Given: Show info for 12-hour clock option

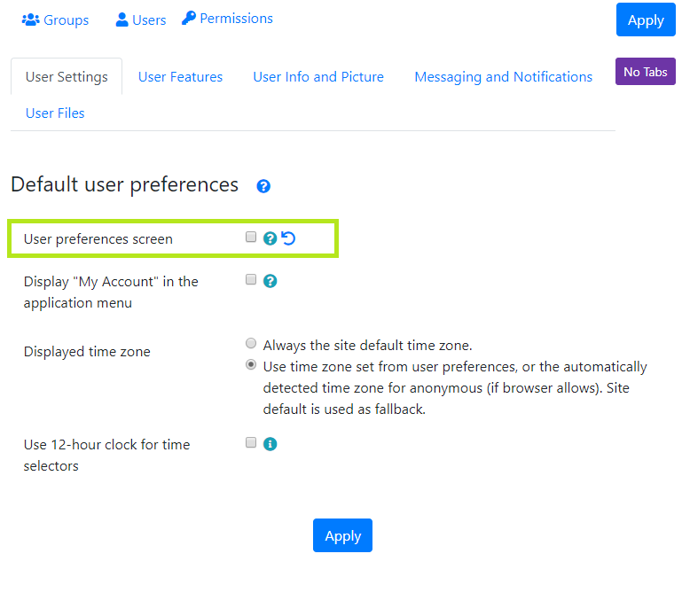Looking at the screenshot, I should coord(270,444).
